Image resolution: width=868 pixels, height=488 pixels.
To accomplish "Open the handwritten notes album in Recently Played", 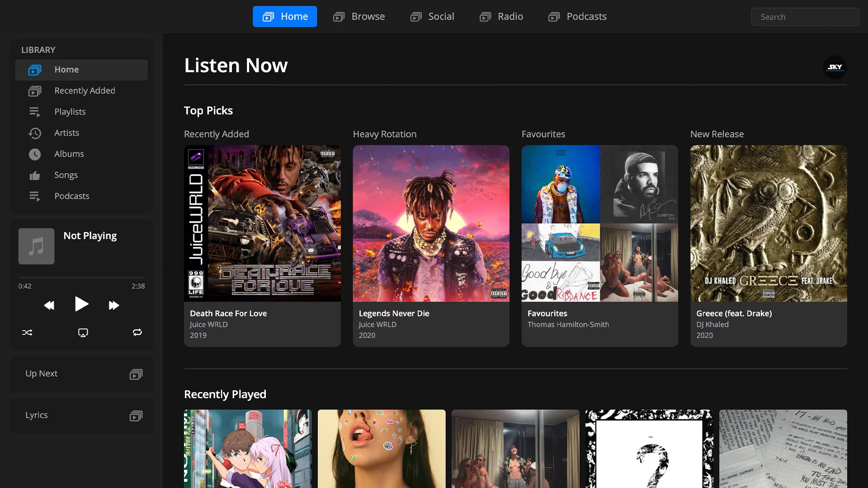I will [783, 449].
